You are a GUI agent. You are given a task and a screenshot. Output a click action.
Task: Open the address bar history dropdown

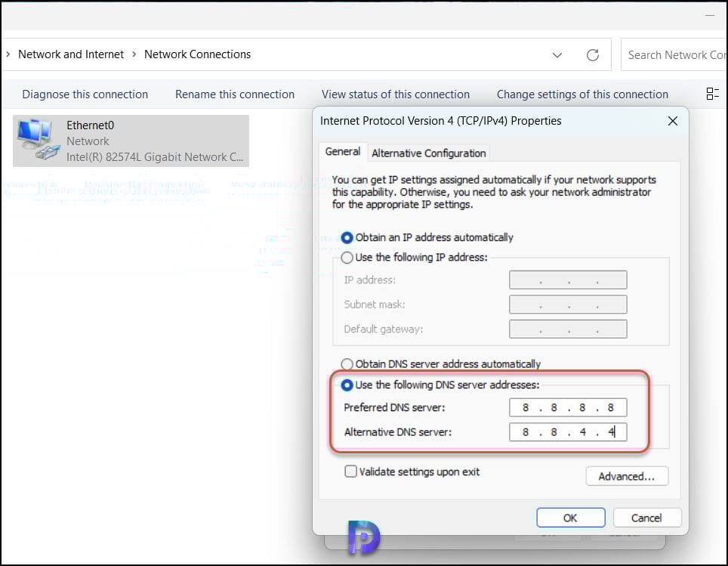pyautogui.click(x=557, y=55)
